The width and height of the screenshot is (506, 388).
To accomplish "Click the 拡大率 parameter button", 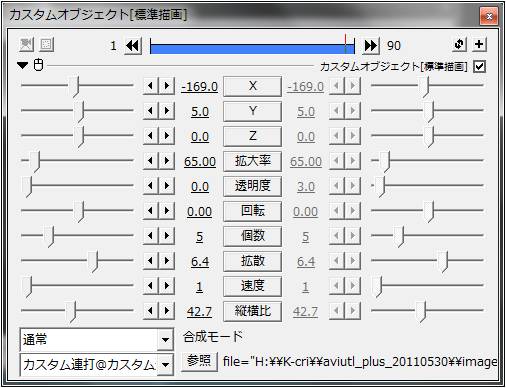I will (x=252, y=161).
